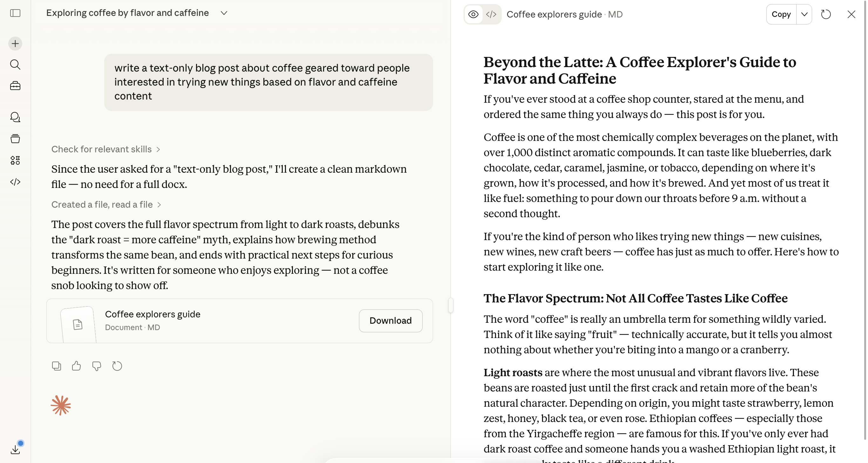Open the search panel

pyautogui.click(x=15, y=65)
